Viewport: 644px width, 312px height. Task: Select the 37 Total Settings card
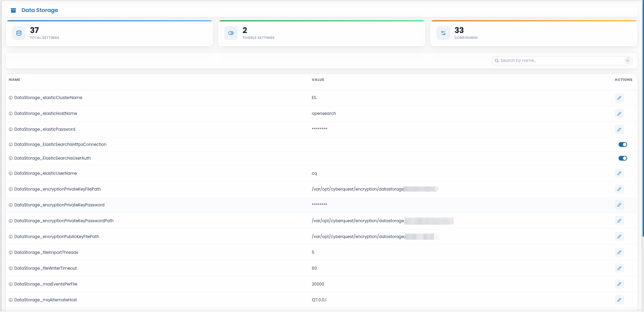click(109, 33)
